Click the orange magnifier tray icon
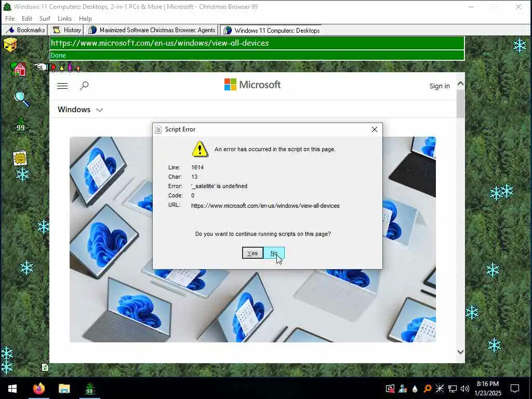532x399 pixels. click(x=428, y=389)
